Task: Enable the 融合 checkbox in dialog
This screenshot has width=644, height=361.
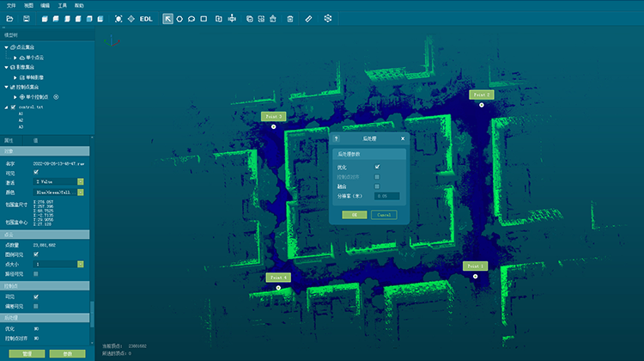Action: 377,186
